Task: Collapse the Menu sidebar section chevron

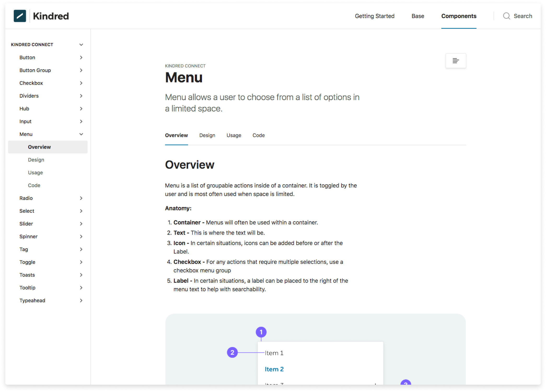Action: pos(81,134)
